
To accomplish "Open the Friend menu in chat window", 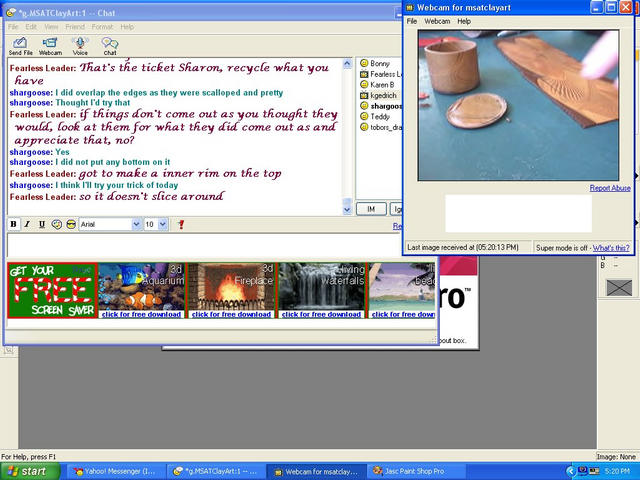I will point(75,27).
